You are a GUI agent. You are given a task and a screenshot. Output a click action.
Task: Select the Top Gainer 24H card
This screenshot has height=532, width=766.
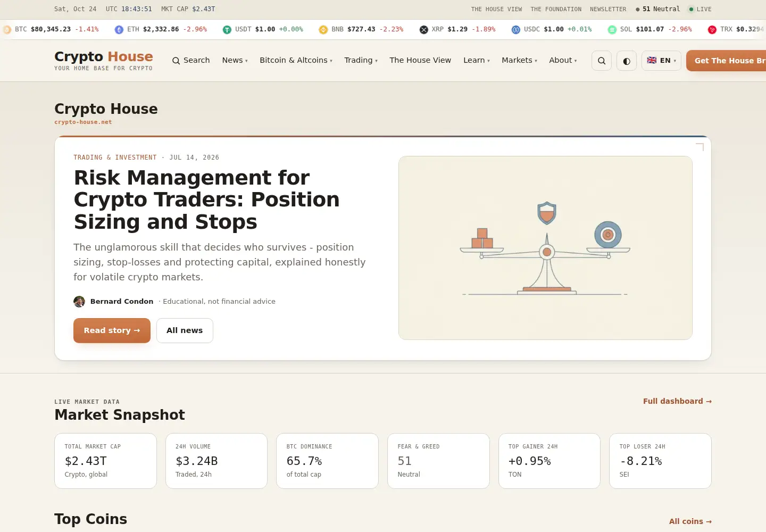(549, 461)
